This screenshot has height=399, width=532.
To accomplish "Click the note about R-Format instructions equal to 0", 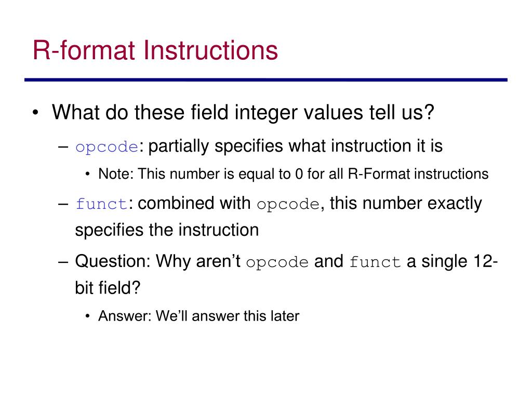I will tap(293, 174).
